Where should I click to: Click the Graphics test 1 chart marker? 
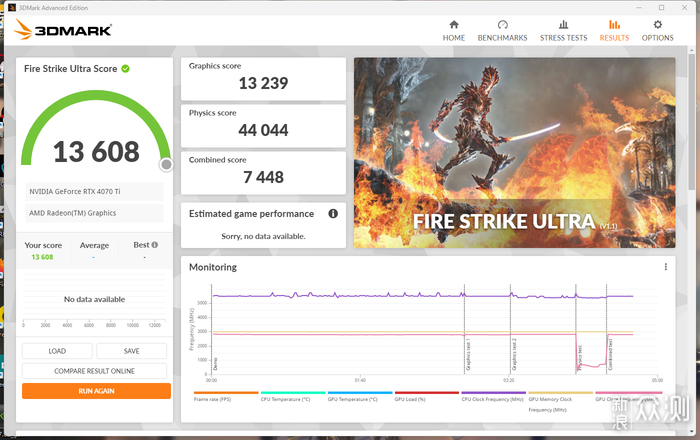tap(468, 355)
